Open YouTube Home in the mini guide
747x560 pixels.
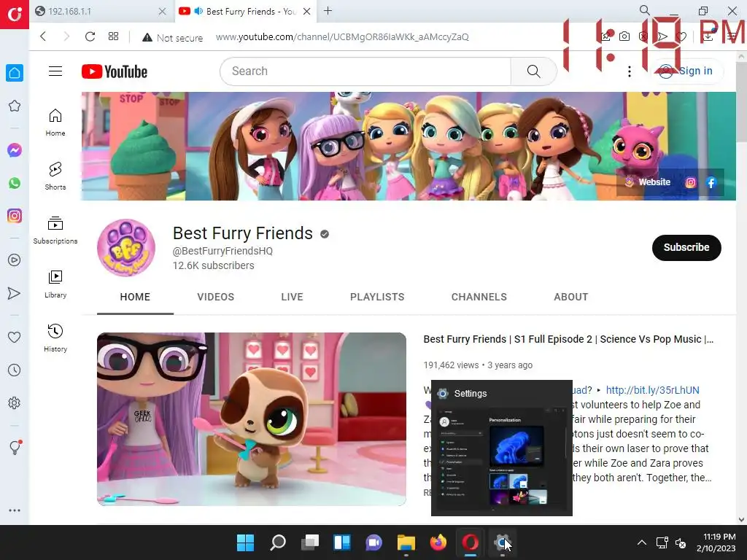pyautogui.click(x=55, y=122)
